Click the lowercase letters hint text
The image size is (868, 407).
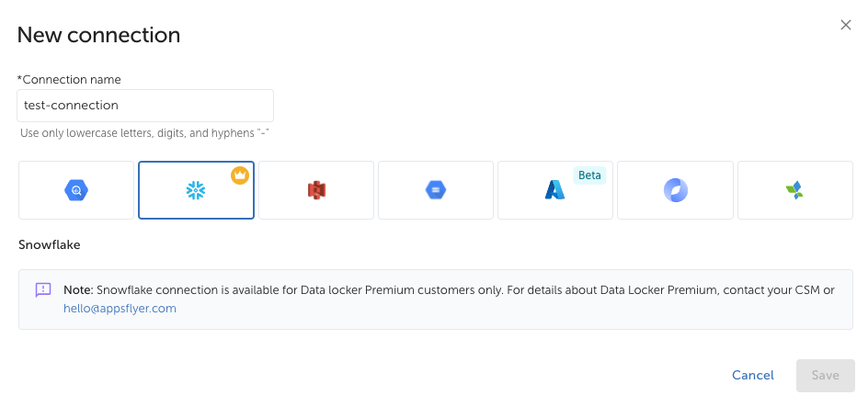[144, 133]
